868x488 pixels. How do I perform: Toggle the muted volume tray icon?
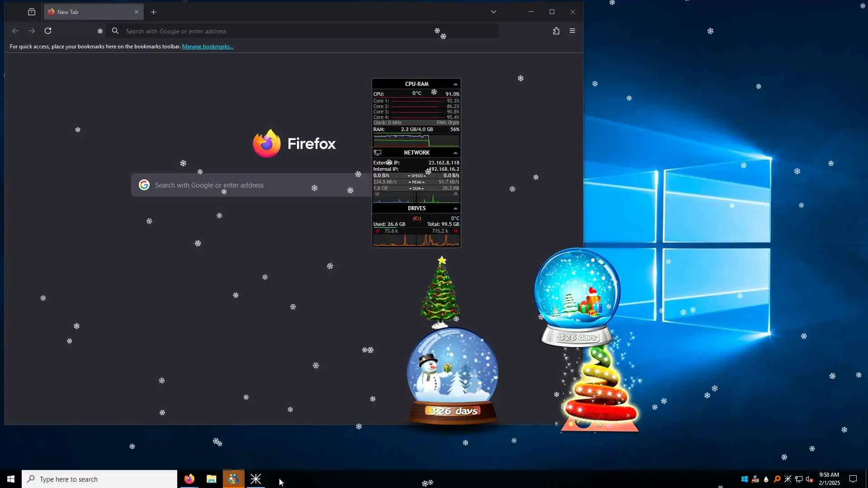coord(810,479)
